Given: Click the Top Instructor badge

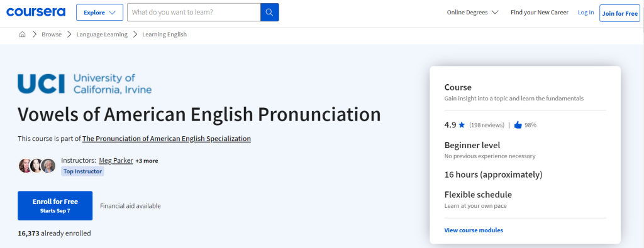Looking at the screenshot, I should tap(82, 171).
